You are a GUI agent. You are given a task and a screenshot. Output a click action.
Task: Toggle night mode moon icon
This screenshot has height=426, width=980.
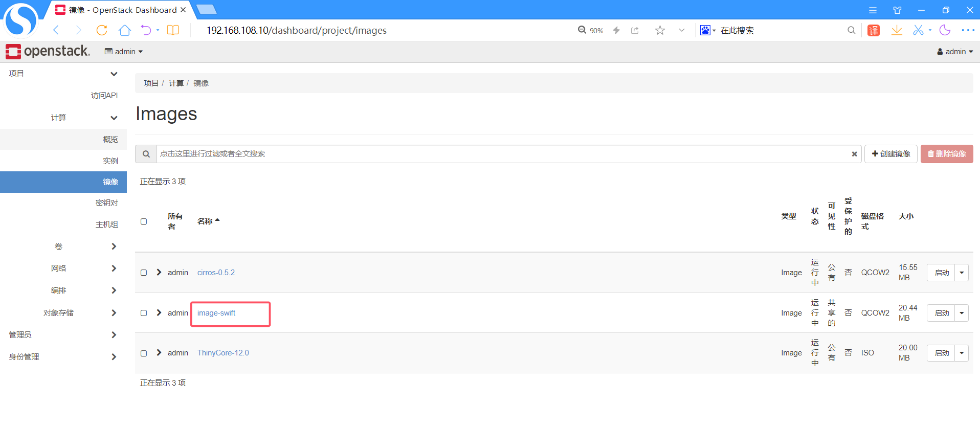(945, 30)
